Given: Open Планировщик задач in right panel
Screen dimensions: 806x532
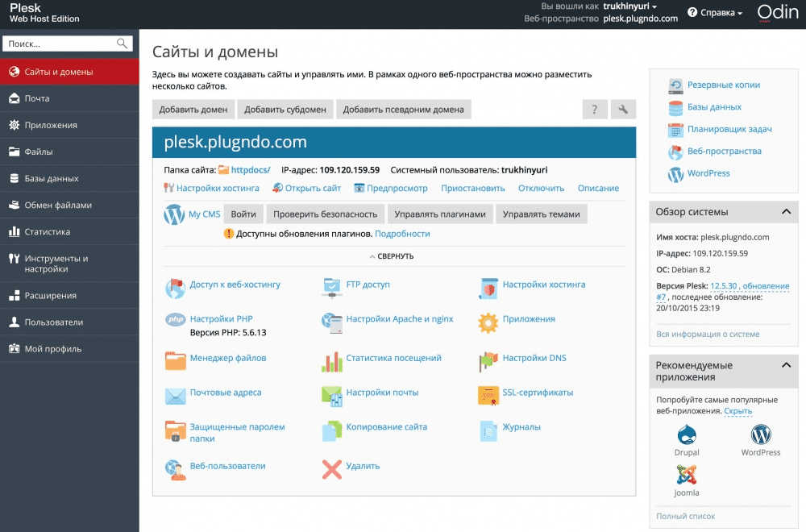Looking at the screenshot, I should [729, 129].
